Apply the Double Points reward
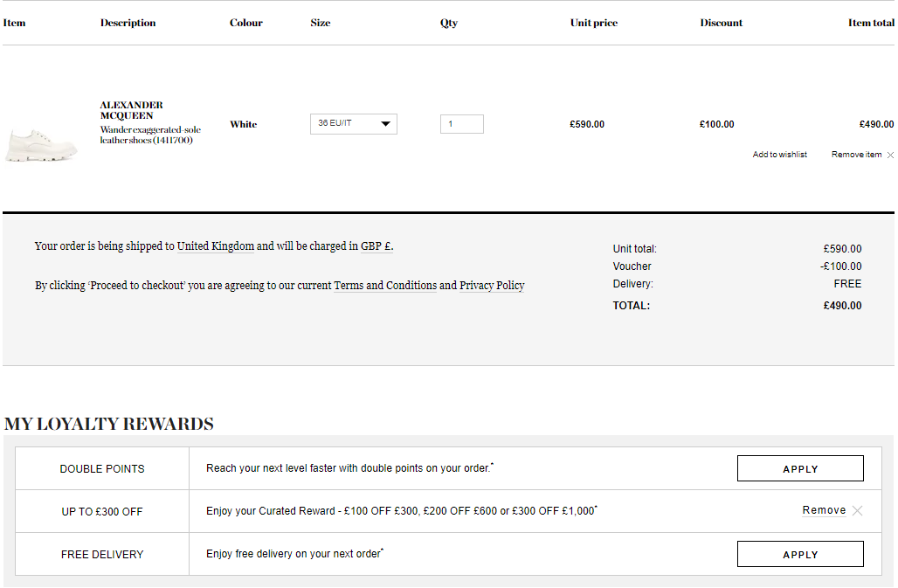Screen dimensions: 898x588 tap(800, 468)
